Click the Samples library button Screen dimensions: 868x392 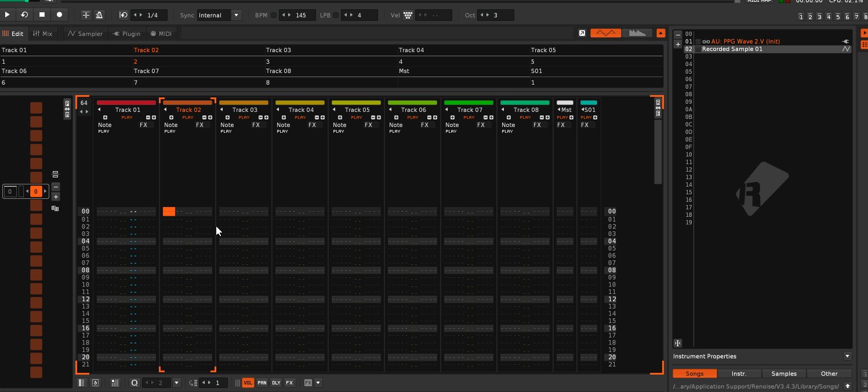tap(784, 373)
